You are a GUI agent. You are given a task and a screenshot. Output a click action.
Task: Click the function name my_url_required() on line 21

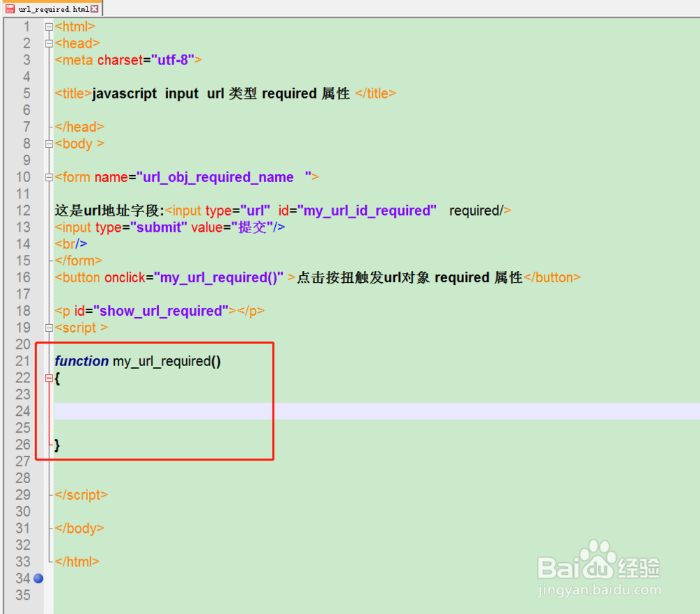tap(167, 361)
